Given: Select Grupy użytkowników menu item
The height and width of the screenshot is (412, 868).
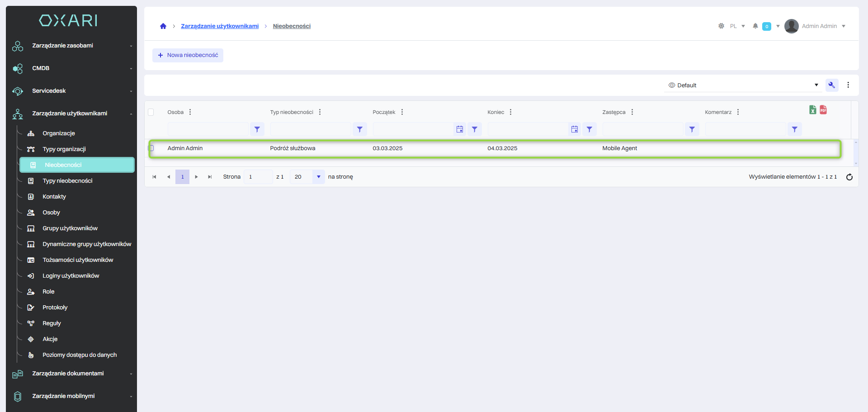Looking at the screenshot, I should [70, 228].
